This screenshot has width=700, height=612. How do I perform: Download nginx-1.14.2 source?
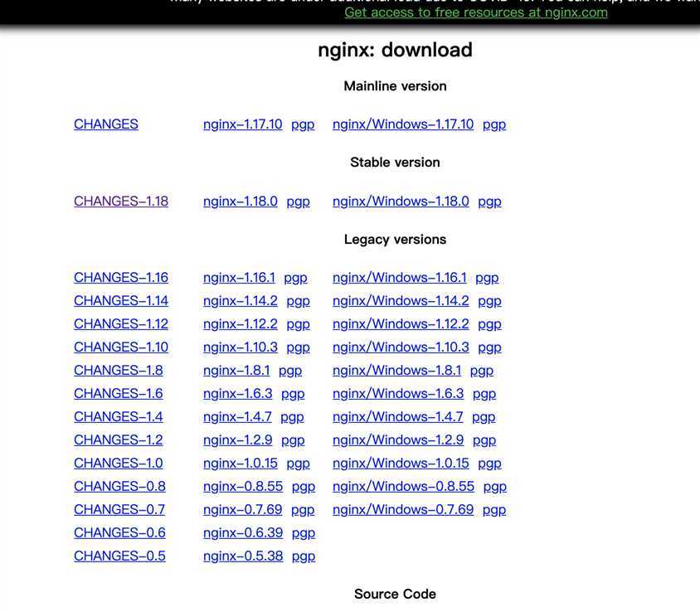coord(241,301)
